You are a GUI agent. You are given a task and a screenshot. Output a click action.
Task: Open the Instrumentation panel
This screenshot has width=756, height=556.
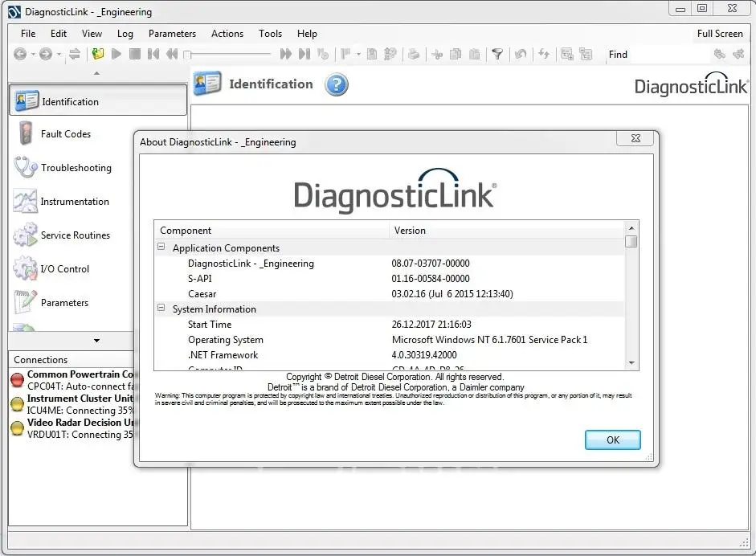[x=75, y=202]
